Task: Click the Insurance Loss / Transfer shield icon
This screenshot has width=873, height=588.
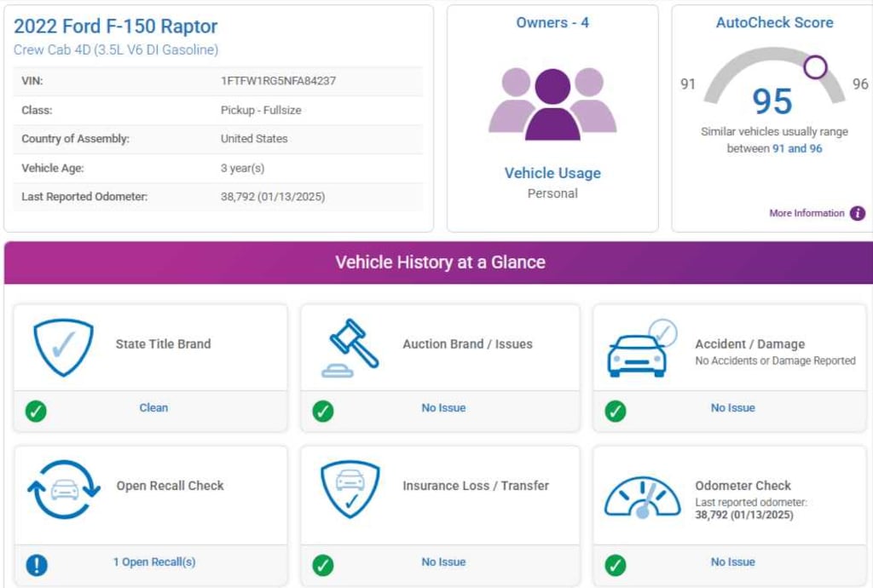Action: coord(350,488)
